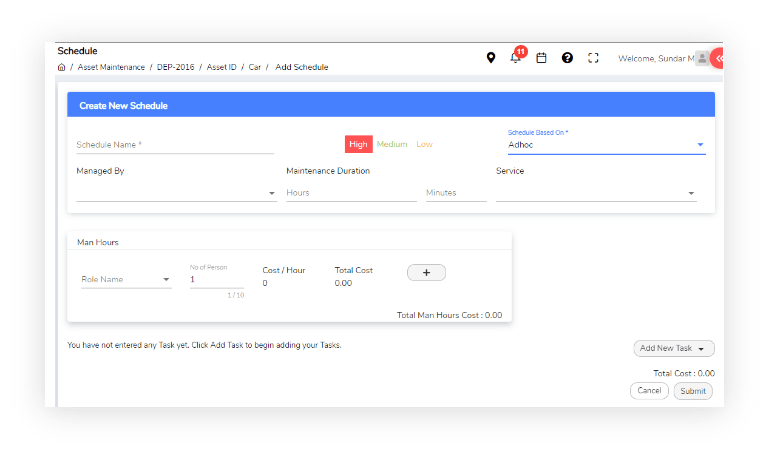
Task: Click the Cancel button
Action: 649,391
